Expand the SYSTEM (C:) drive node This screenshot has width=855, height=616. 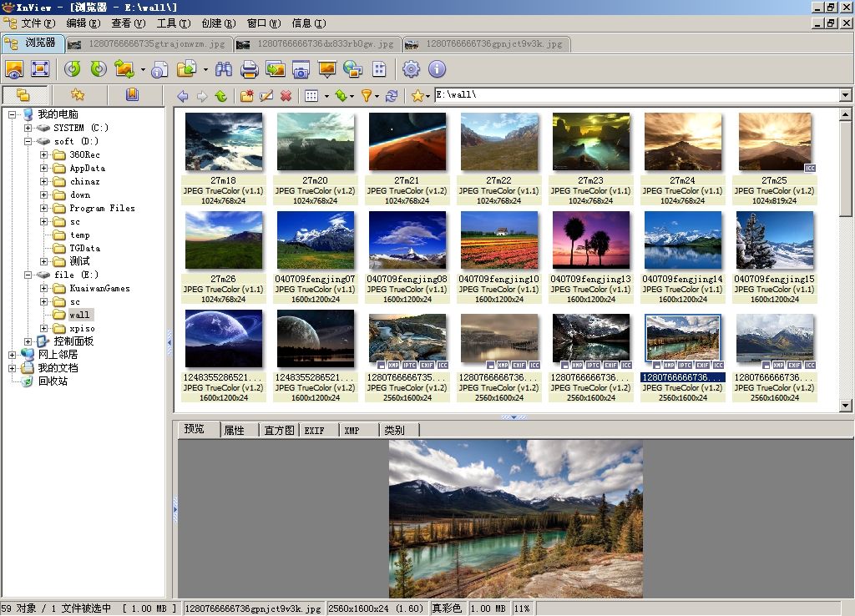point(28,128)
